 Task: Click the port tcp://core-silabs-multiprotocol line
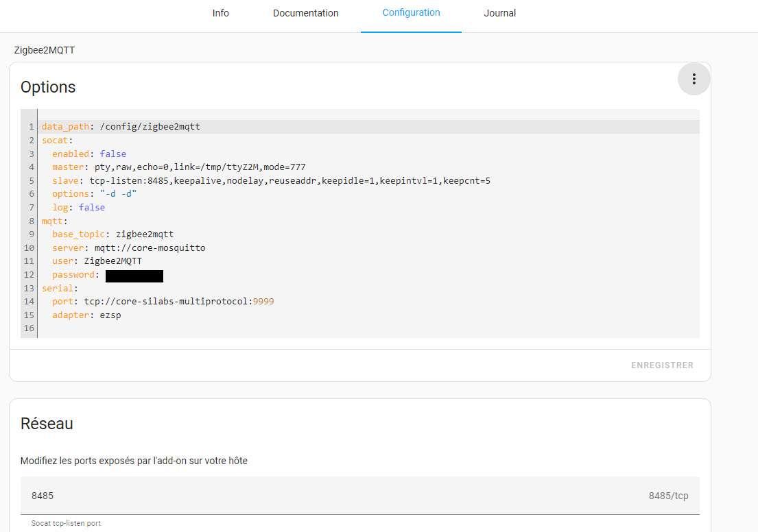(163, 302)
